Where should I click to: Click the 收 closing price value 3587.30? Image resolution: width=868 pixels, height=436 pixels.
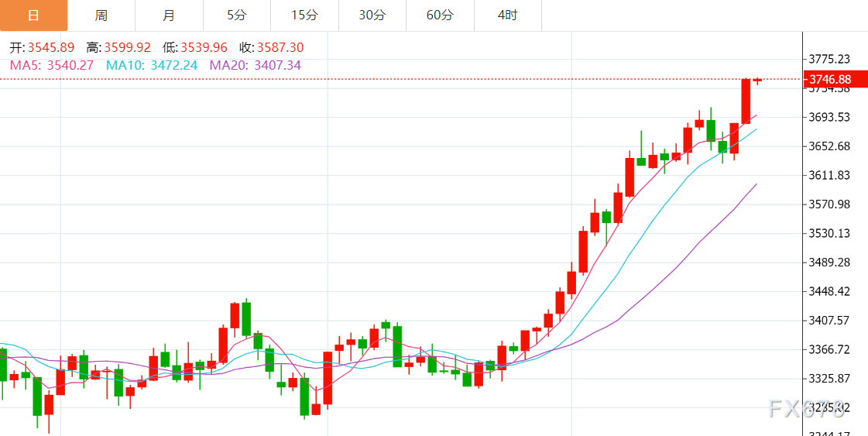(x=280, y=48)
